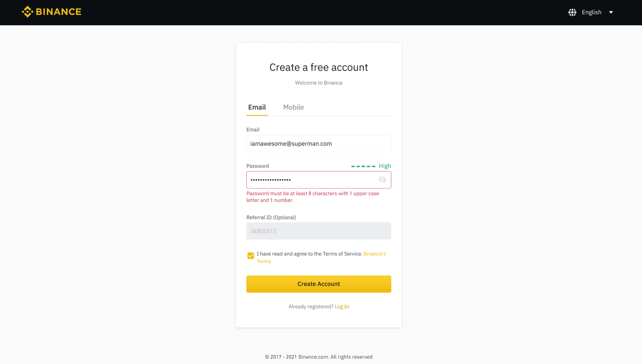This screenshot has height=364, width=642.
Task: Uncheck the Terms of Service checkbox
Action: coord(251,256)
